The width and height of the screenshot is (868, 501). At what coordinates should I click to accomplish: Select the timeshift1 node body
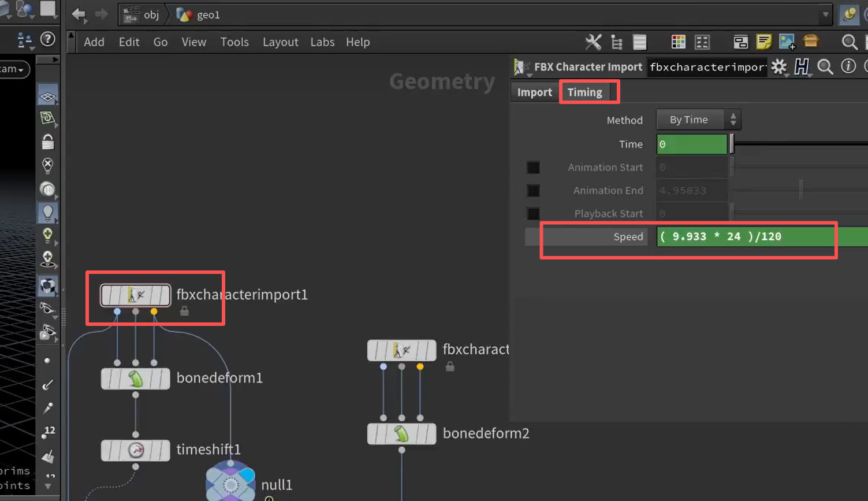coord(136,451)
